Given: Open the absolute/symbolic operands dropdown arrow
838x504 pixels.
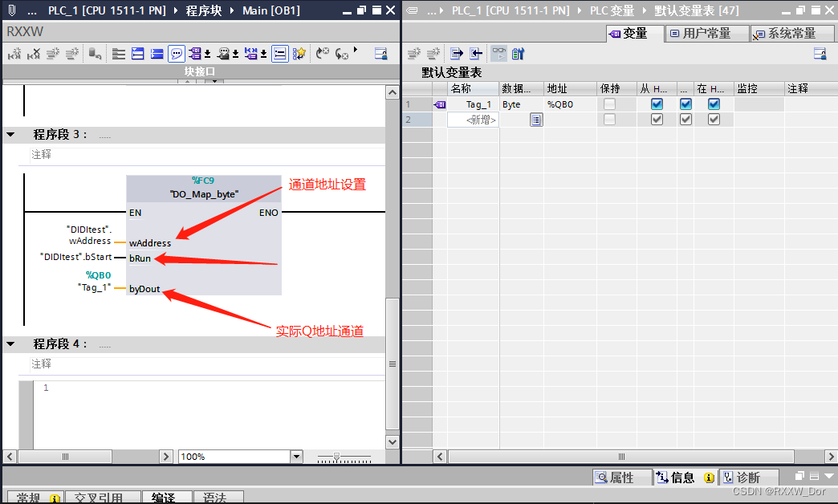Looking at the screenshot, I should (207, 54).
